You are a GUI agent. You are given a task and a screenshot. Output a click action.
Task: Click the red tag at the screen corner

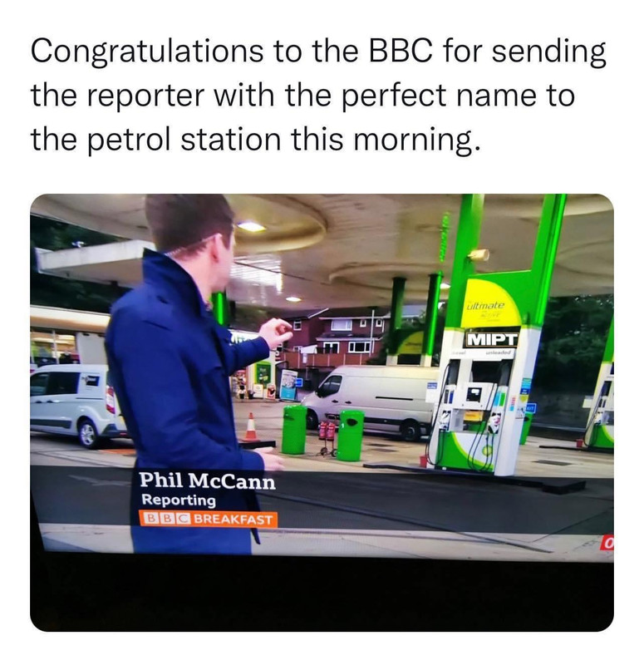[607, 544]
